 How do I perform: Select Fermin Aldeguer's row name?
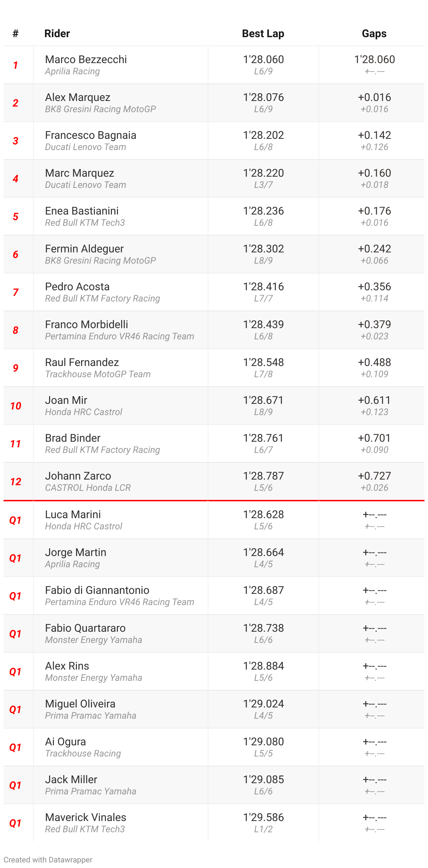[84, 249]
